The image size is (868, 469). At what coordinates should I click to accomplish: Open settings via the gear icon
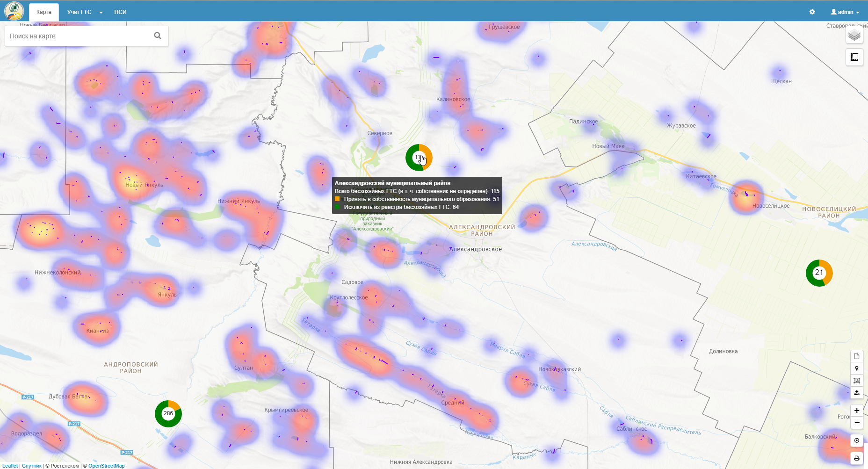[x=812, y=12]
